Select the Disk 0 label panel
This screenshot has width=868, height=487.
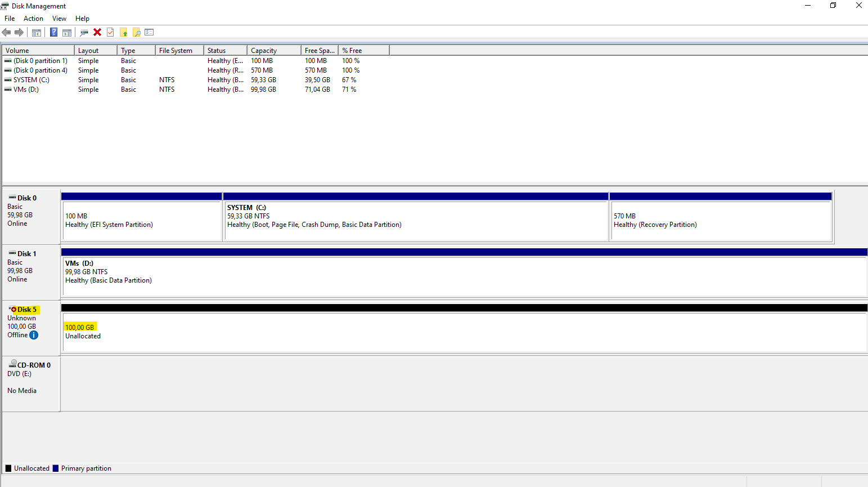click(x=31, y=216)
